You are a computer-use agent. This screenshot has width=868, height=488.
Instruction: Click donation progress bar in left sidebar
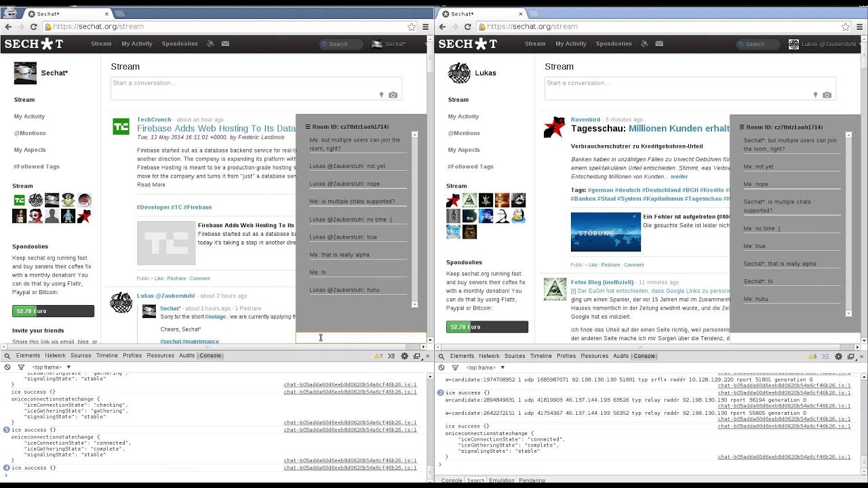53,311
